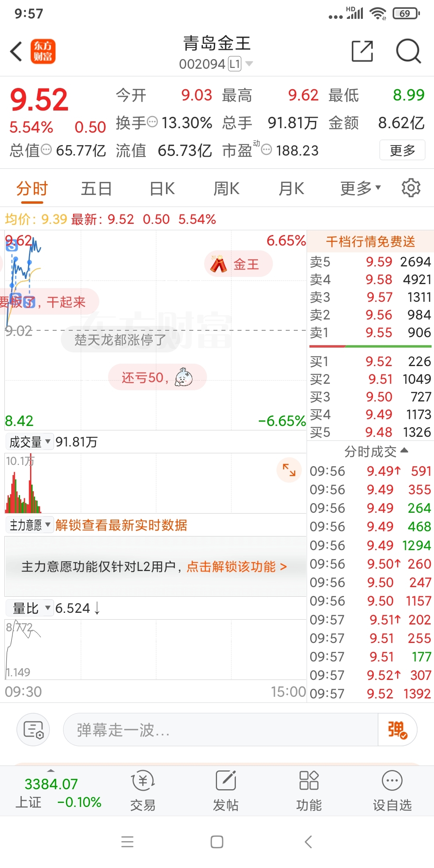Open 更多 chart period dropdown
Image resolution: width=434 pixels, height=868 pixels.
[360, 188]
